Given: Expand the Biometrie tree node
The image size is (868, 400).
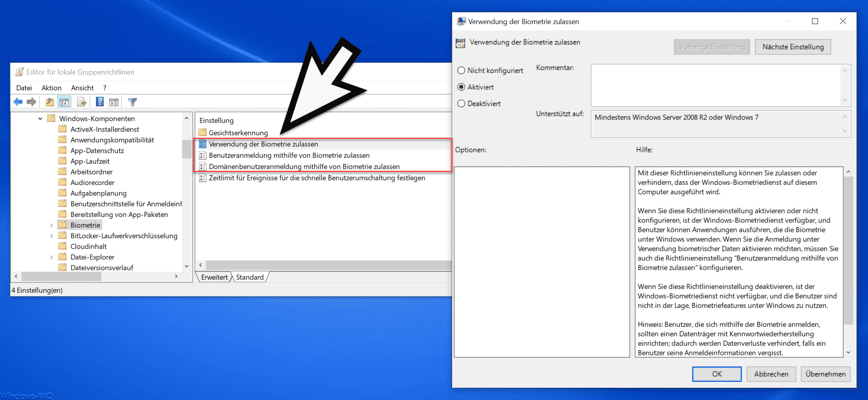Looking at the screenshot, I should pos(51,225).
